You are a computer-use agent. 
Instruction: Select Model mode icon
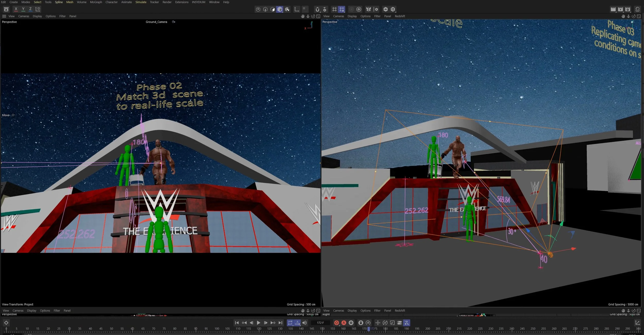[x=280, y=9]
